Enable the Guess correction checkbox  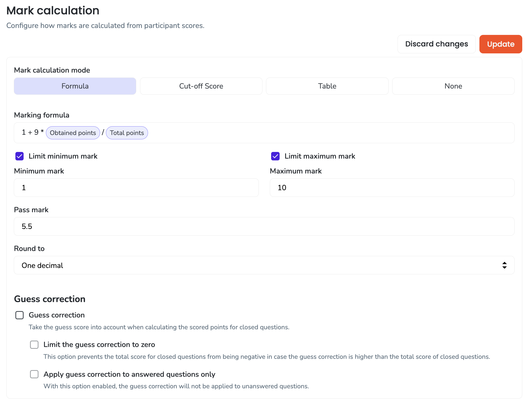(x=19, y=315)
